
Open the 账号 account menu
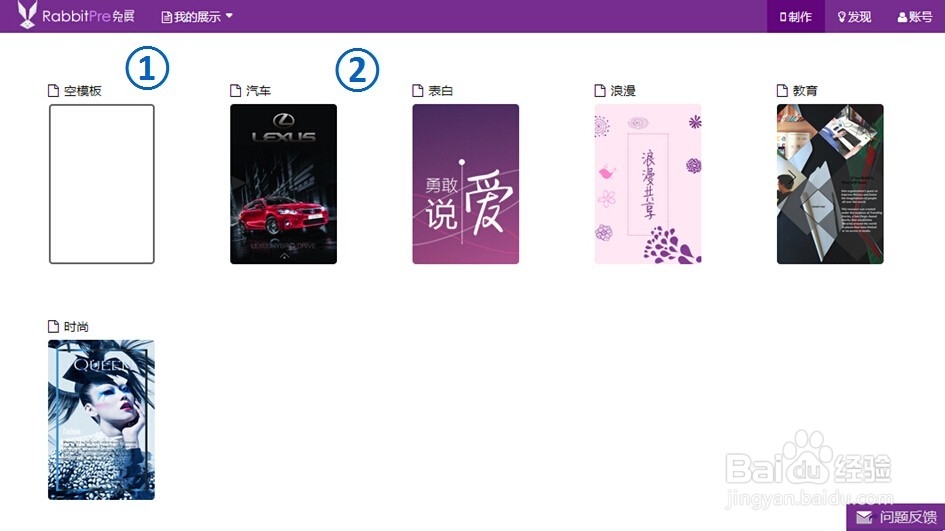pos(914,16)
